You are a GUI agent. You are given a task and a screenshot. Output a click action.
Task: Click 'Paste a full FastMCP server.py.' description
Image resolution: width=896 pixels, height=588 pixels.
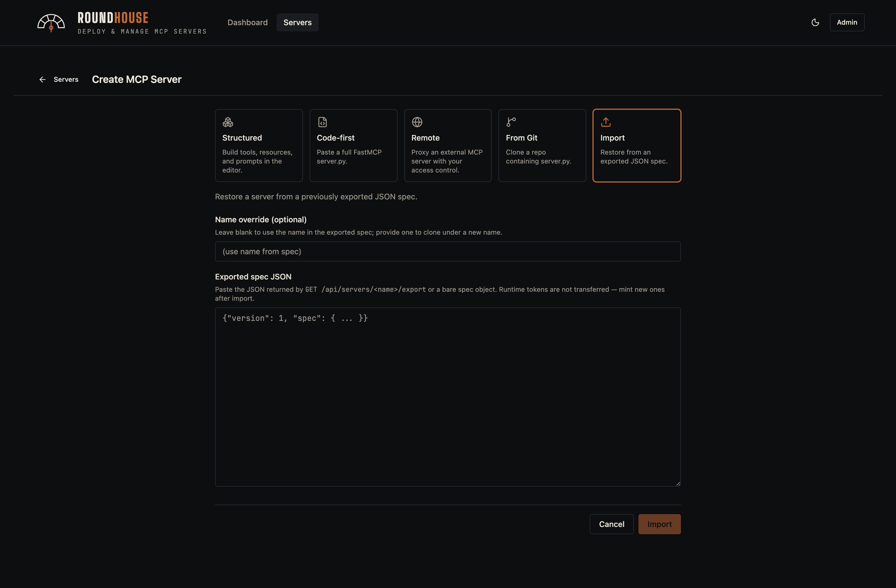(349, 157)
